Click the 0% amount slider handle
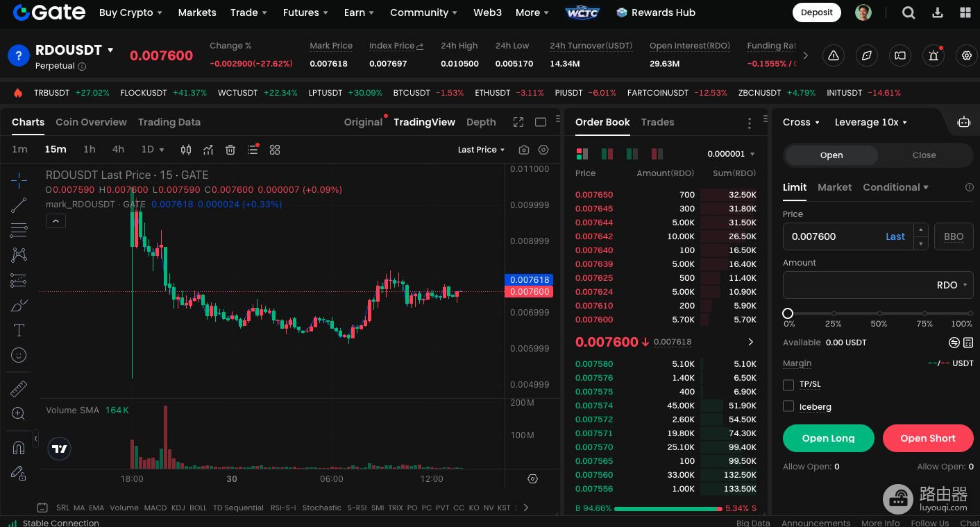Image resolution: width=980 pixels, height=527 pixels. pos(788,313)
